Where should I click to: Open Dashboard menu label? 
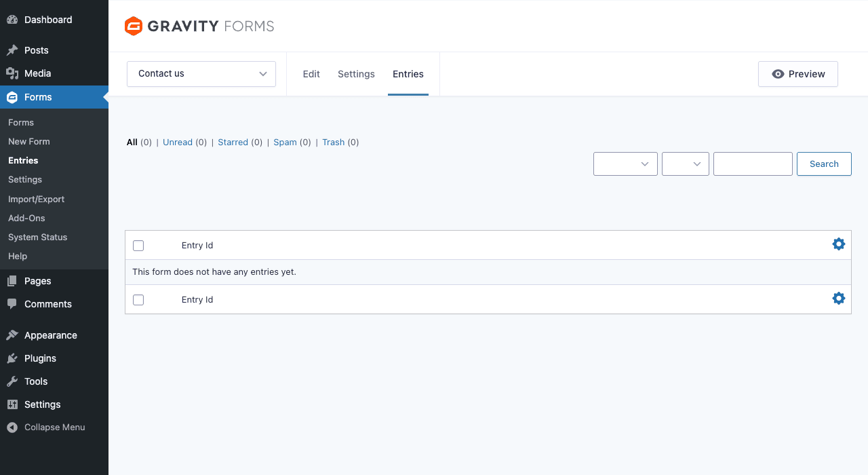(x=48, y=20)
